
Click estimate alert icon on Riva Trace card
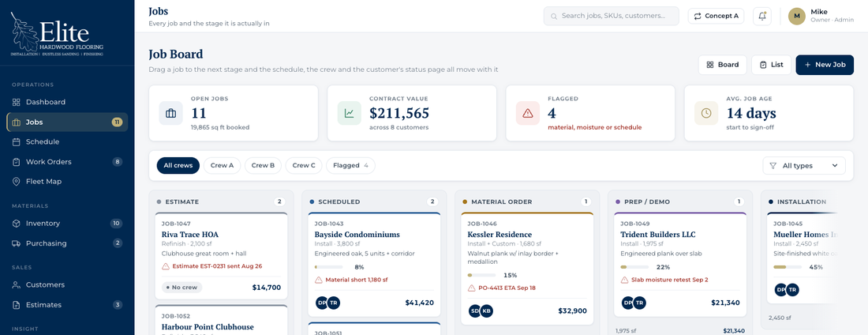(x=166, y=266)
